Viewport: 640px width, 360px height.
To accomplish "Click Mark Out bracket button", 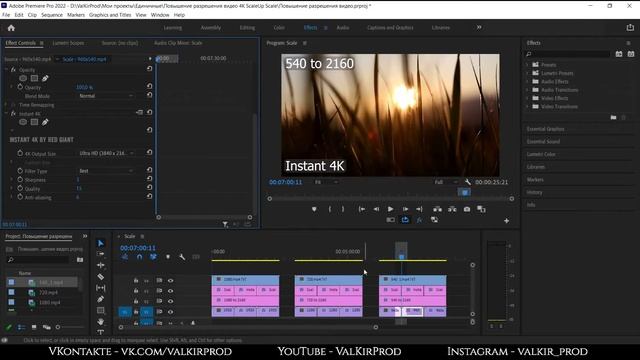I will [x=343, y=209].
